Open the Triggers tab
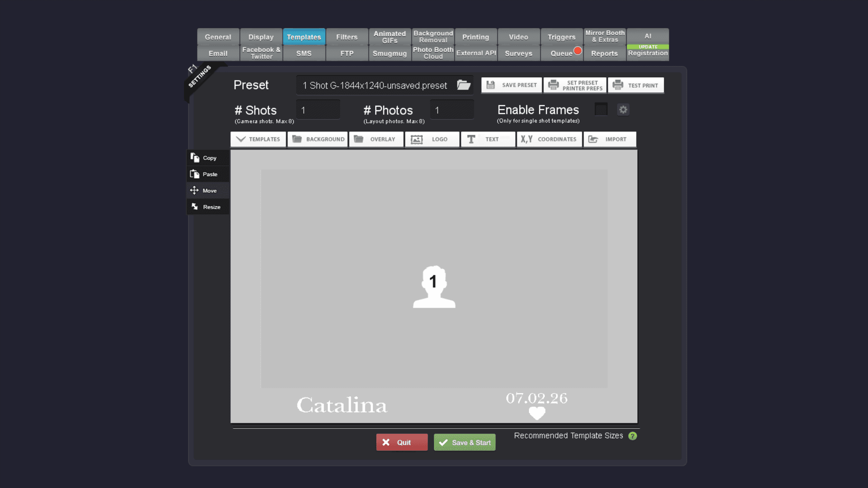 tap(561, 37)
